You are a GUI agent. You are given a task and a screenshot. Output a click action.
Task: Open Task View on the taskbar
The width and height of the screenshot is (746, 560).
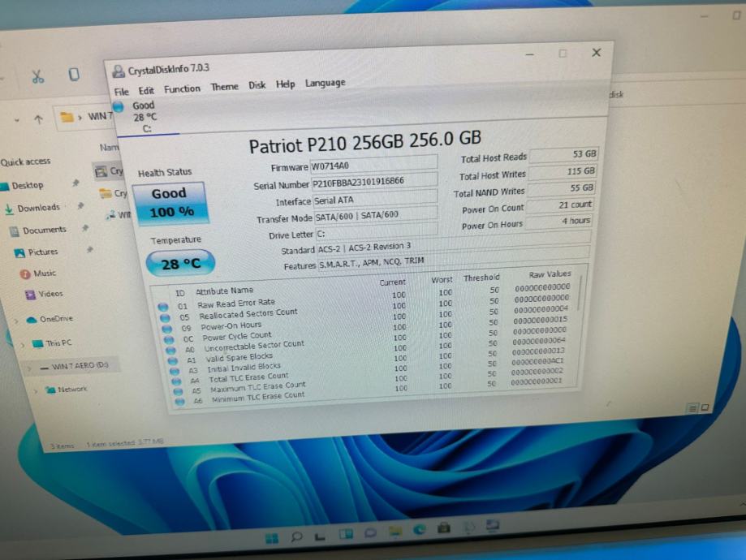point(320,536)
